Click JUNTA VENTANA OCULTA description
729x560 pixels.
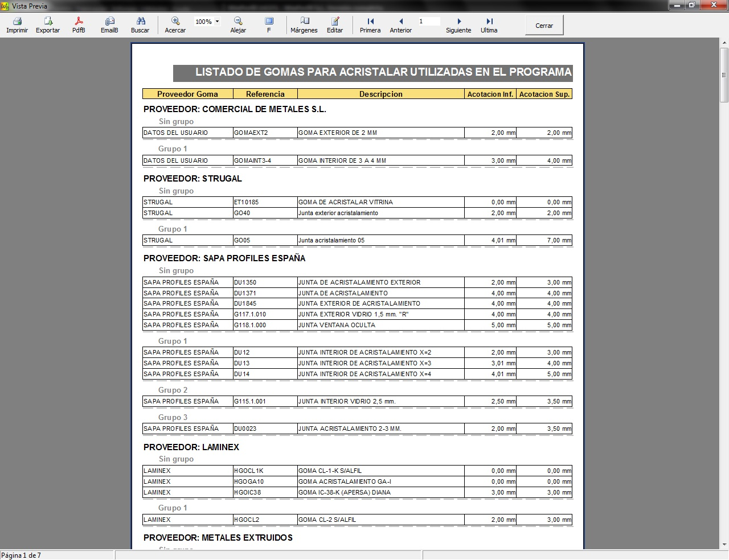coord(337,325)
